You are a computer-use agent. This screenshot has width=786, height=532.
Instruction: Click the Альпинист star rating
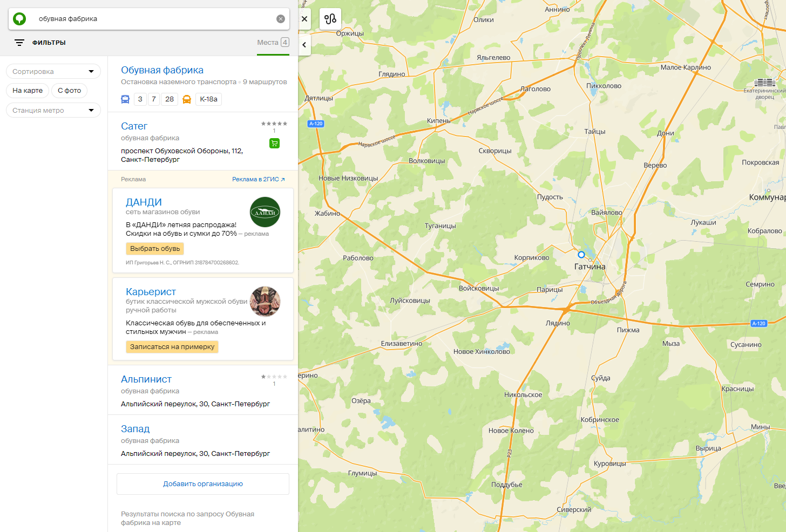[x=274, y=377]
